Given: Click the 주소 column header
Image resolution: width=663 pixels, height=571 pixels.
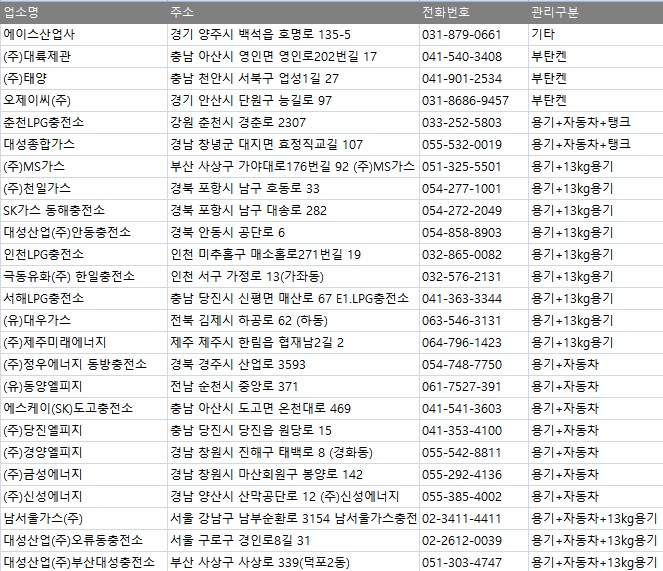Looking at the screenshot, I should pos(293,12).
